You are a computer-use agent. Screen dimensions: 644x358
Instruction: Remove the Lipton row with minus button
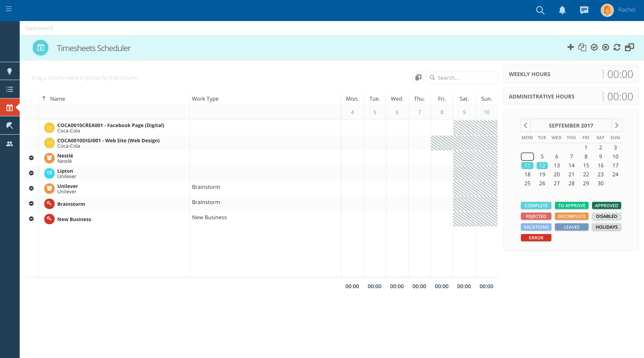pyautogui.click(x=31, y=173)
